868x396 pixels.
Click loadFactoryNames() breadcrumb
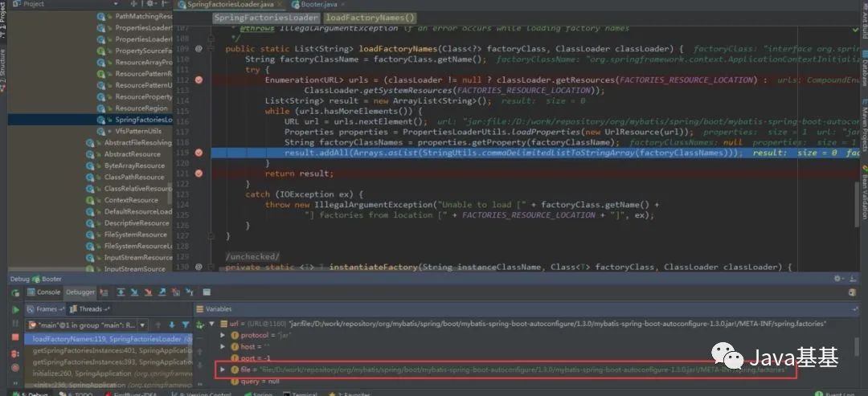coord(371,18)
